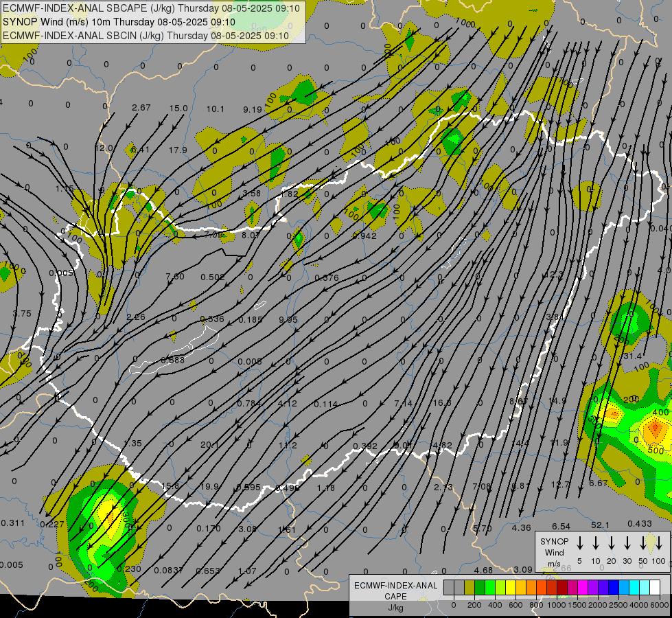Image resolution: width=672 pixels, height=618 pixels.
Task: Click the 14.4 value on the map
Action: (520, 443)
